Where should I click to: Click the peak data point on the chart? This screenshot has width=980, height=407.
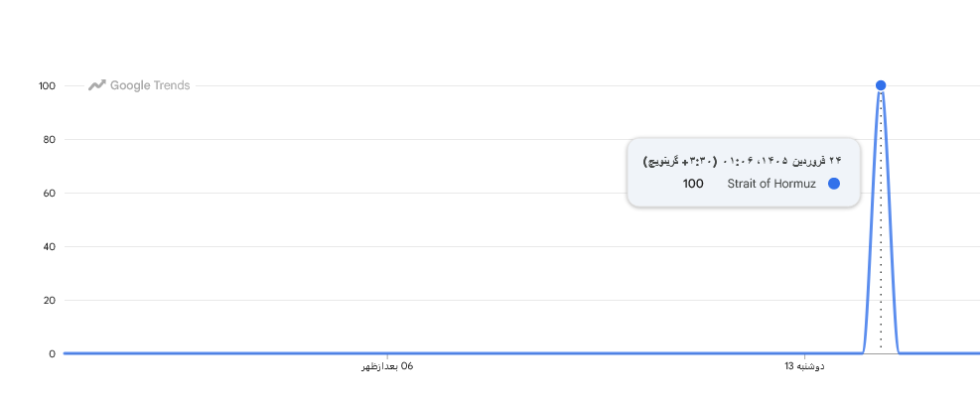pyautogui.click(x=881, y=85)
